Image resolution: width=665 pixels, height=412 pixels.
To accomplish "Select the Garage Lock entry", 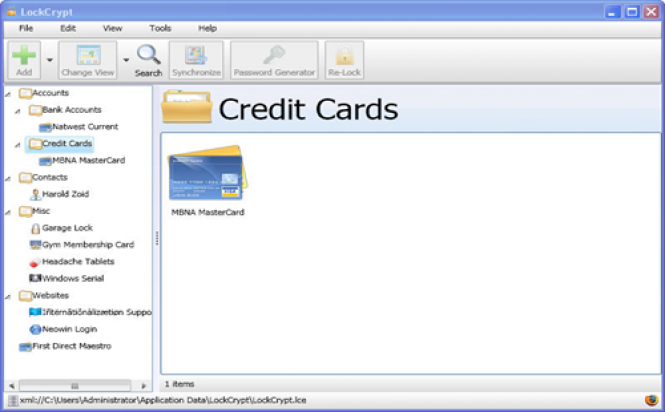I will 67,228.
